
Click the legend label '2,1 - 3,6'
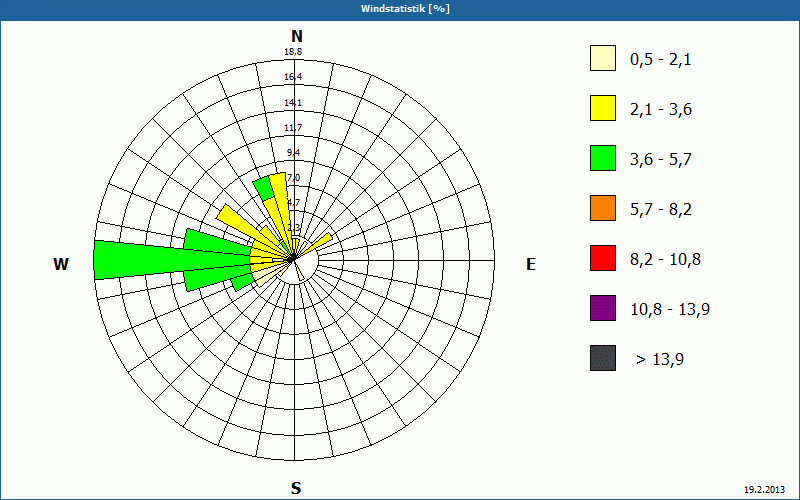(x=661, y=110)
